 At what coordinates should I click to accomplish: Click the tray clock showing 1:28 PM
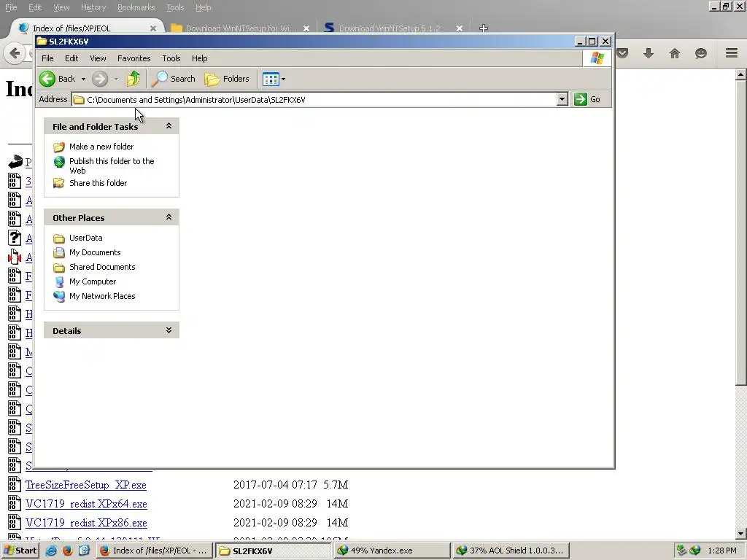tap(722, 551)
